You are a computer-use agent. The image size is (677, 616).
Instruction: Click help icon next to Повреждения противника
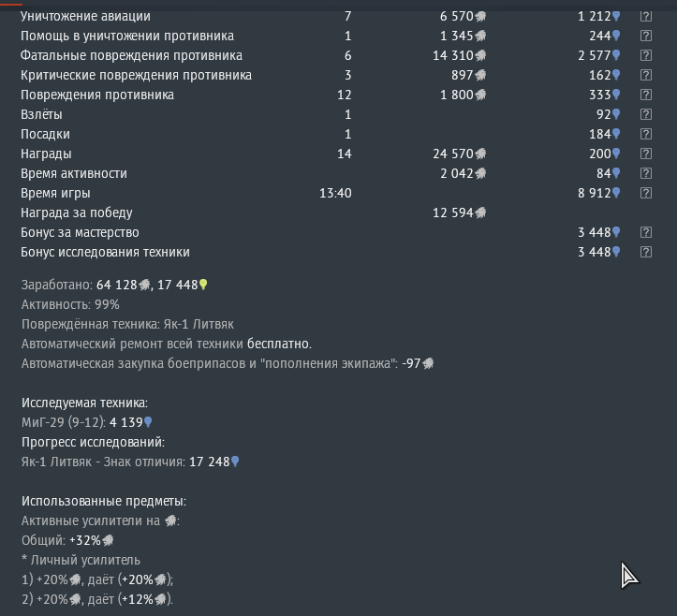click(645, 95)
